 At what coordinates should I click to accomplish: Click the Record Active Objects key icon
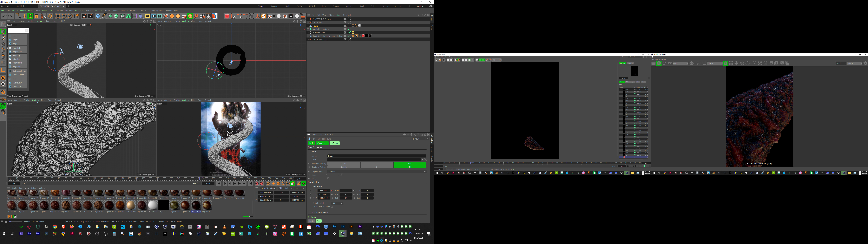tap(257, 183)
